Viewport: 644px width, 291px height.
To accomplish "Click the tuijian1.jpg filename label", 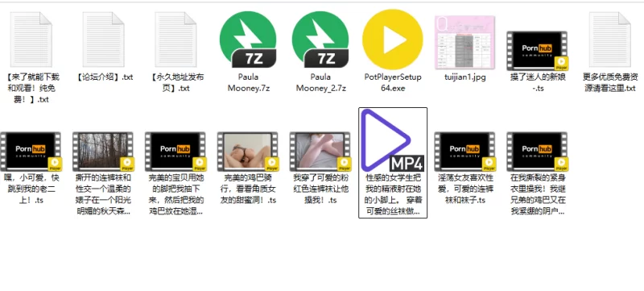I will pos(465,77).
